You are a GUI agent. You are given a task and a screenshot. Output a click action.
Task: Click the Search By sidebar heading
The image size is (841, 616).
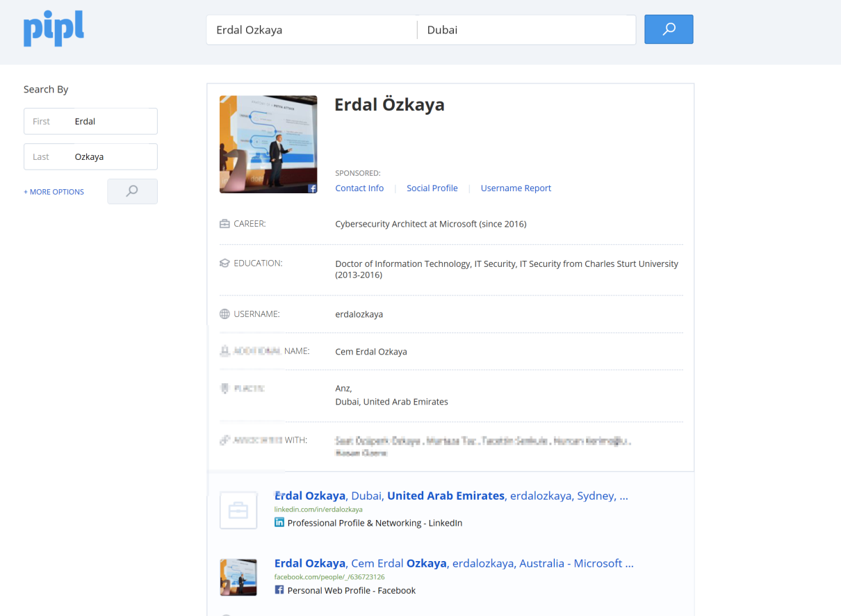(x=46, y=89)
